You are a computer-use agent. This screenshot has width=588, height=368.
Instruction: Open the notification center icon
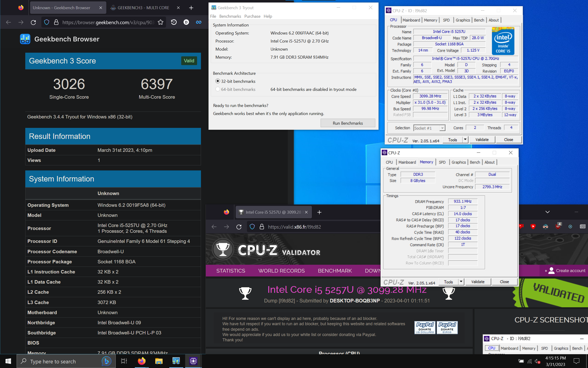coord(576,361)
